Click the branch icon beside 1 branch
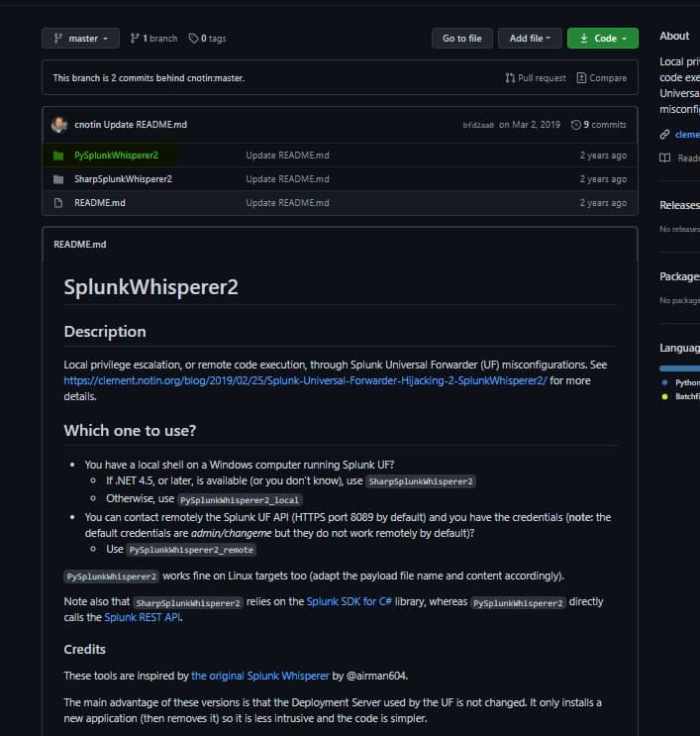Image resolution: width=700 pixels, height=736 pixels. point(136,39)
